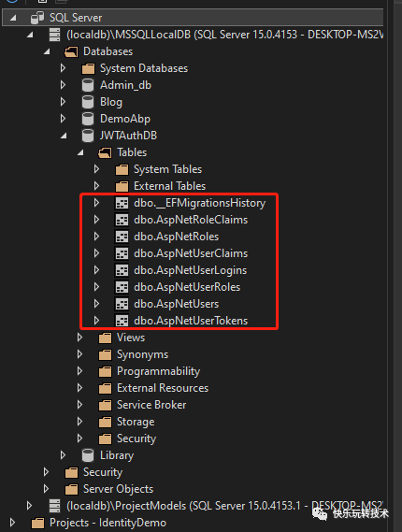
Task: Select the Service Broker label
Action: point(151,405)
